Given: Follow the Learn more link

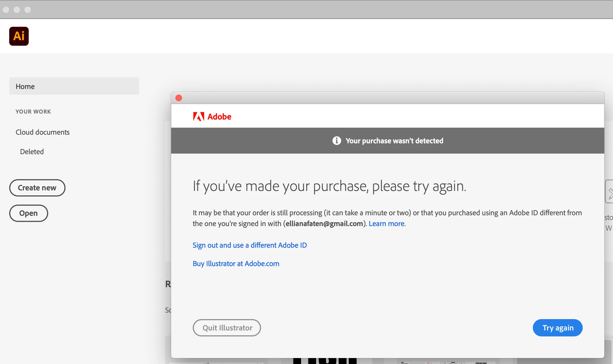Looking at the screenshot, I should pyautogui.click(x=386, y=224).
